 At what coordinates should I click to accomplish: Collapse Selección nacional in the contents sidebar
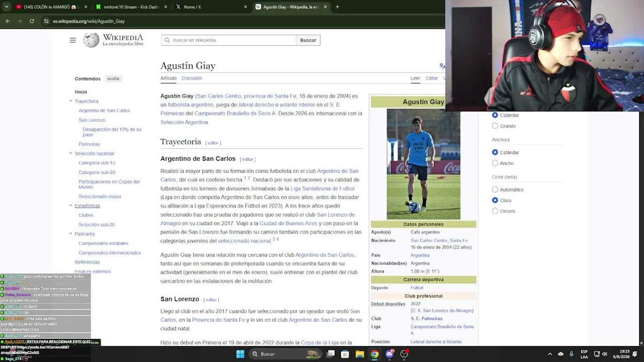pos(71,153)
